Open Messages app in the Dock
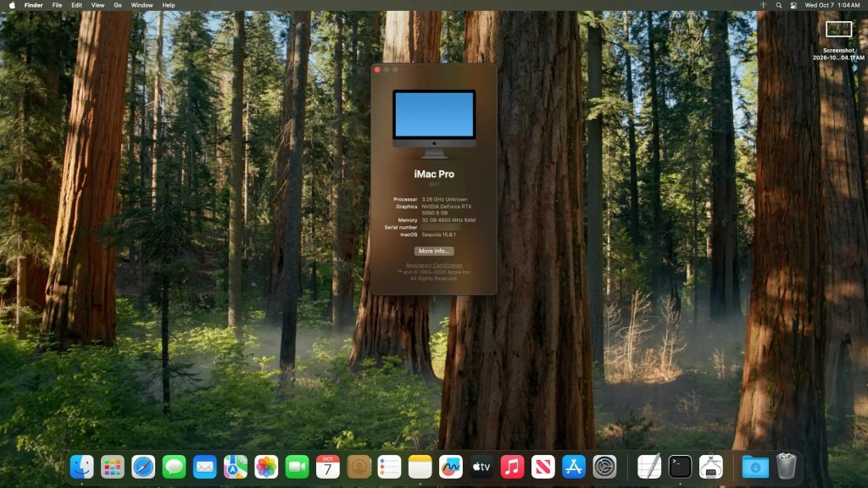Image resolution: width=868 pixels, height=488 pixels. pos(174,467)
